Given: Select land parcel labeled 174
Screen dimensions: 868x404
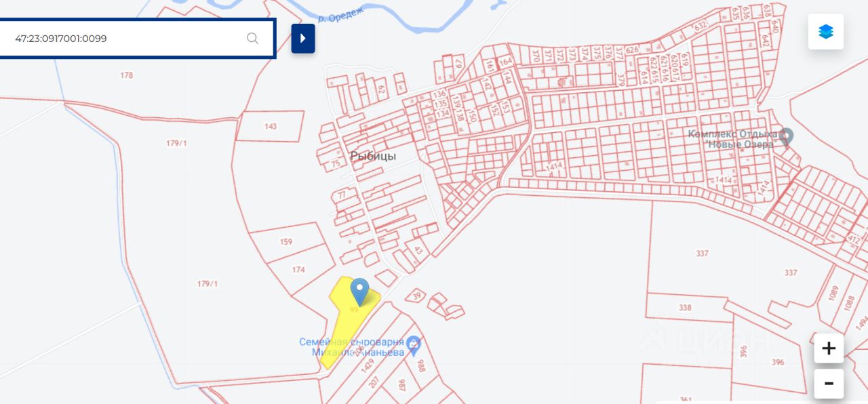Looking at the screenshot, I should tap(298, 270).
